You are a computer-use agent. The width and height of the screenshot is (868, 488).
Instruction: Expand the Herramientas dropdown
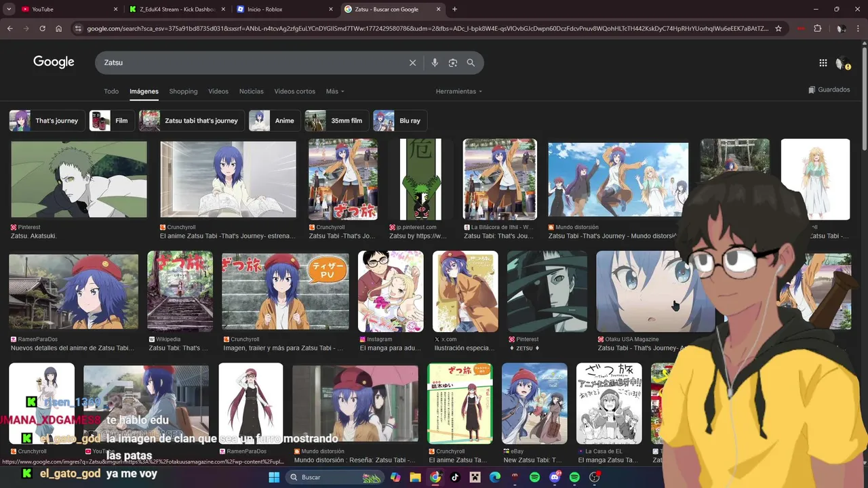pyautogui.click(x=459, y=91)
